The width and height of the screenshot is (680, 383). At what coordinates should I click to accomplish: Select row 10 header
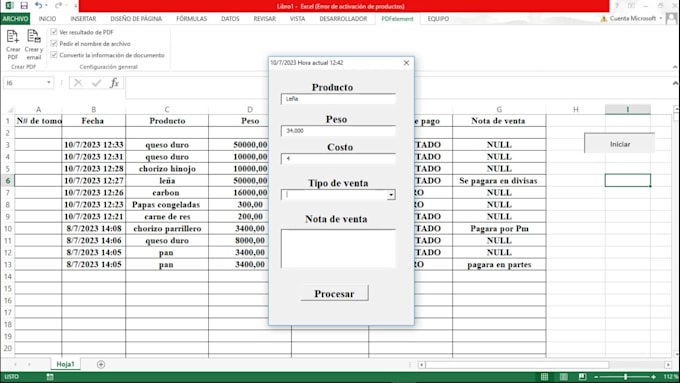[x=8, y=229]
